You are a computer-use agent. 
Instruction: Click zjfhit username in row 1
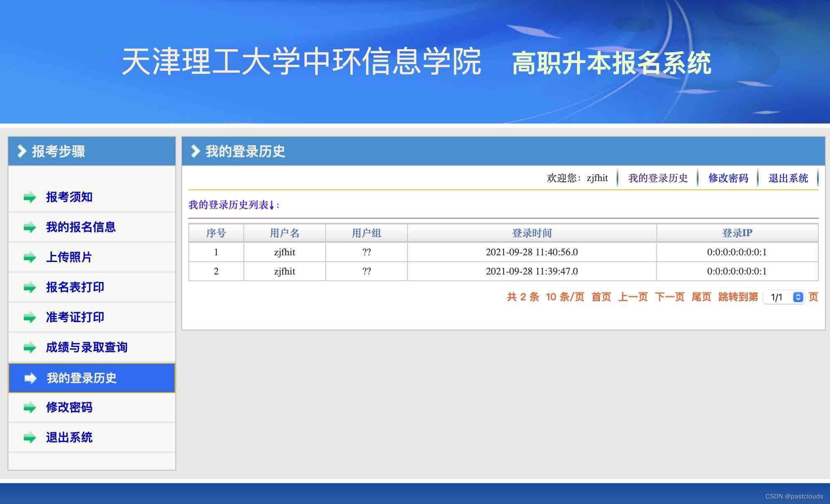pos(284,252)
